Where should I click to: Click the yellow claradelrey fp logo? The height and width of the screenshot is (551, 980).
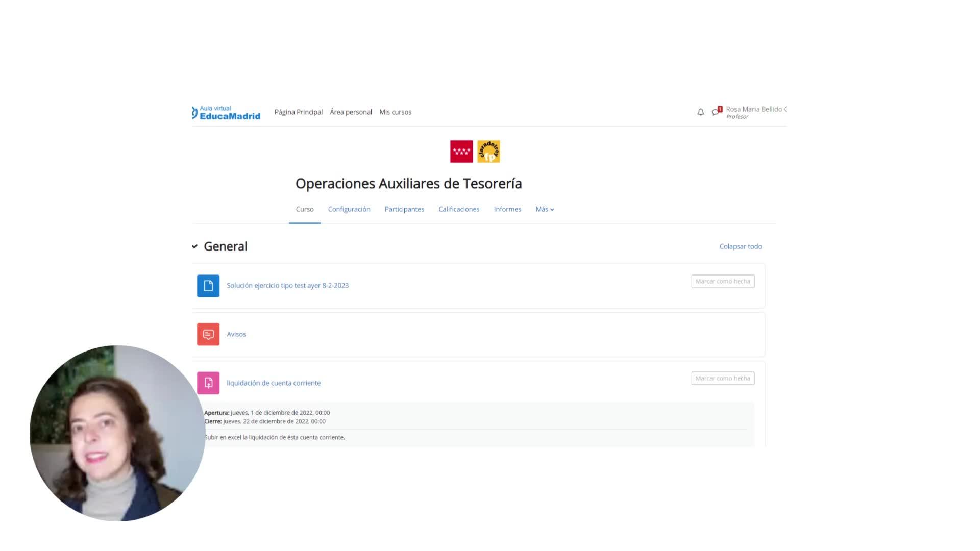pyautogui.click(x=488, y=152)
